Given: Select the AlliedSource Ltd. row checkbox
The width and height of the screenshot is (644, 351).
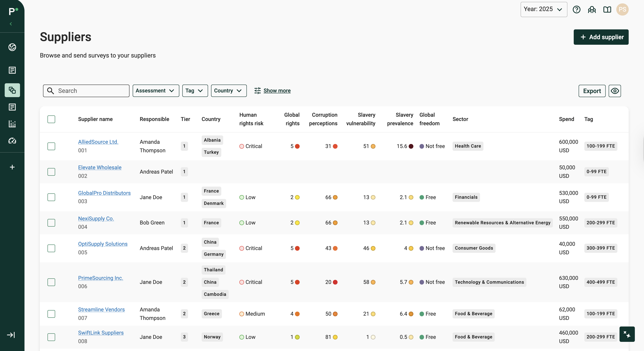Looking at the screenshot, I should [x=51, y=146].
